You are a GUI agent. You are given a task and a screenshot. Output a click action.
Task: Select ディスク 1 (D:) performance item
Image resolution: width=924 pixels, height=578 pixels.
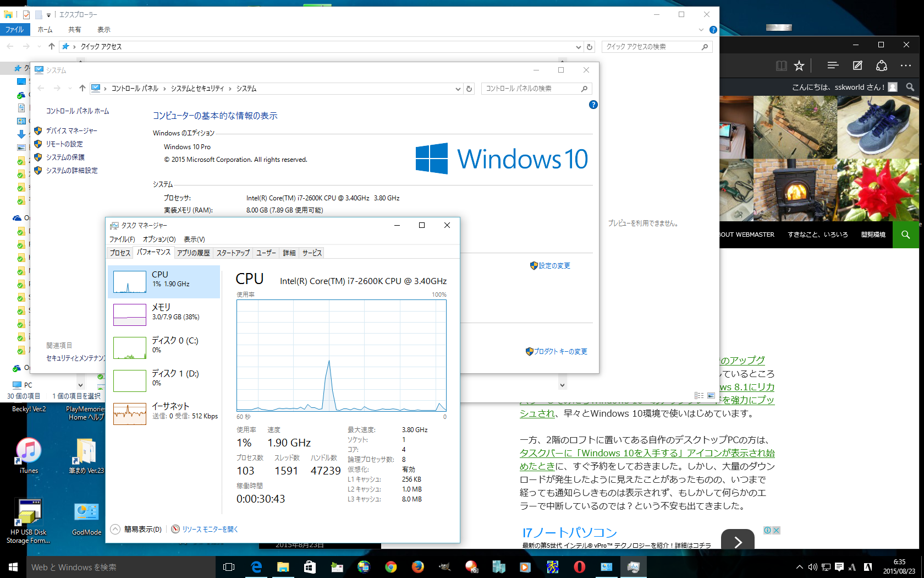164,381
